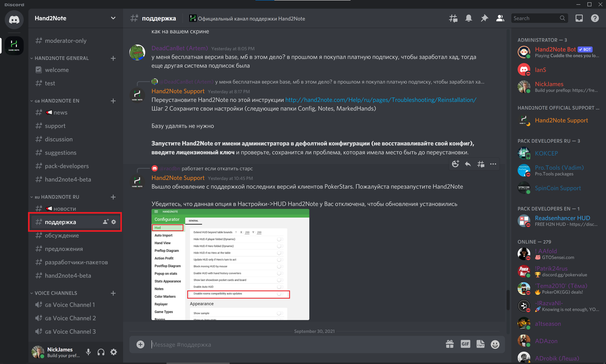This screenshot has height=364, width=606.
Task: Open KOKCEP member profile
Action: (x=558, y=153)
